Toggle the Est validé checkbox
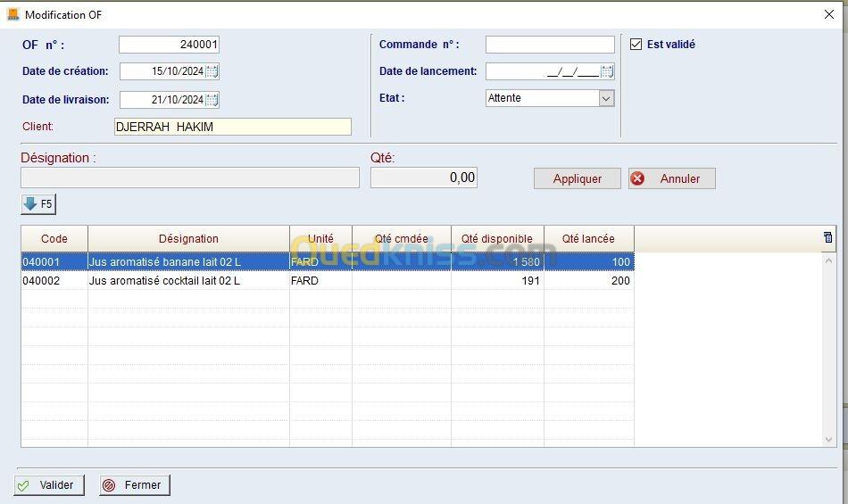Screen dimensions: 848x504 coord(636,45)
